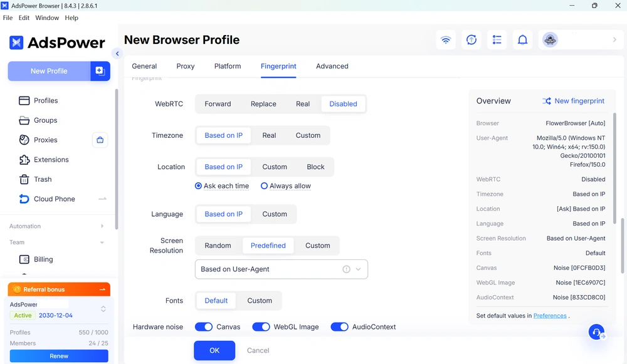Screen dimensions: 627x364
Task: Open the Based on User-Agent resolution dropdown
Action: click(281, 269)
